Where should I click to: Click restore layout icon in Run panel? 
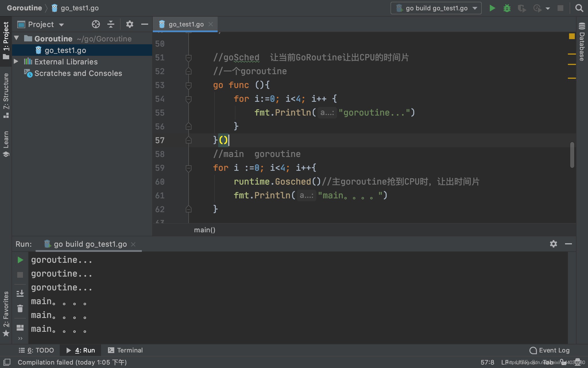click(20, 328)
